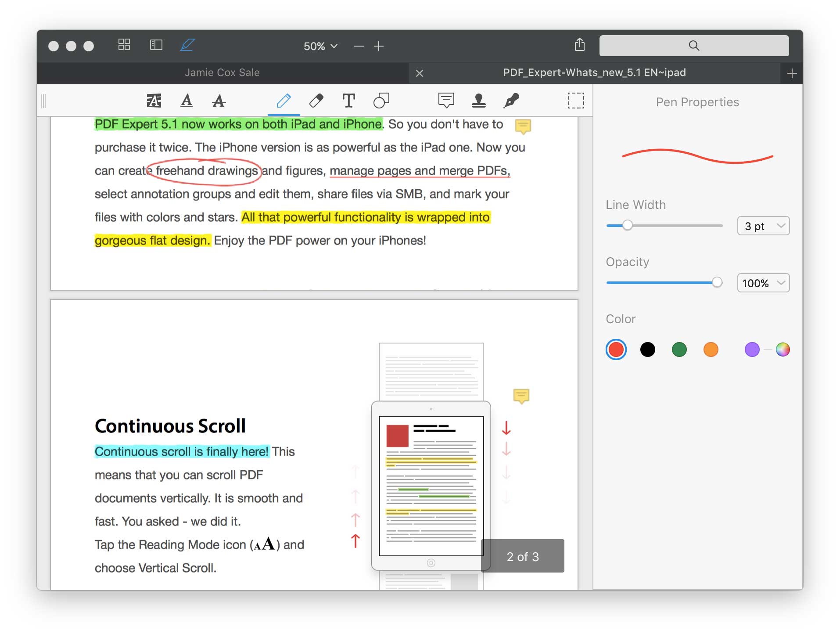The width and height of the screenshot is (840, 634).
Task: Select the Stamp tool
Action: click(x=478, y=101)
